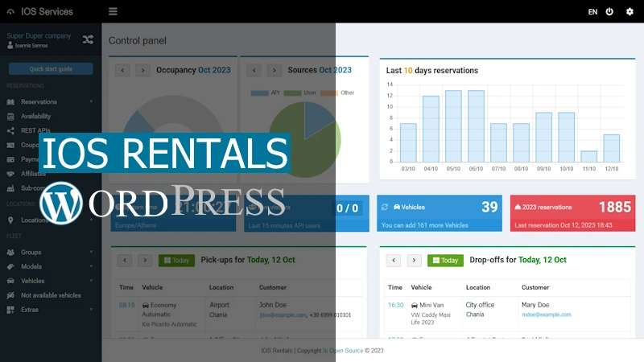This screenshot has width=644, height=362.
Task: Toggle the Other legend swatch
Action: click(x=329, y=93)
